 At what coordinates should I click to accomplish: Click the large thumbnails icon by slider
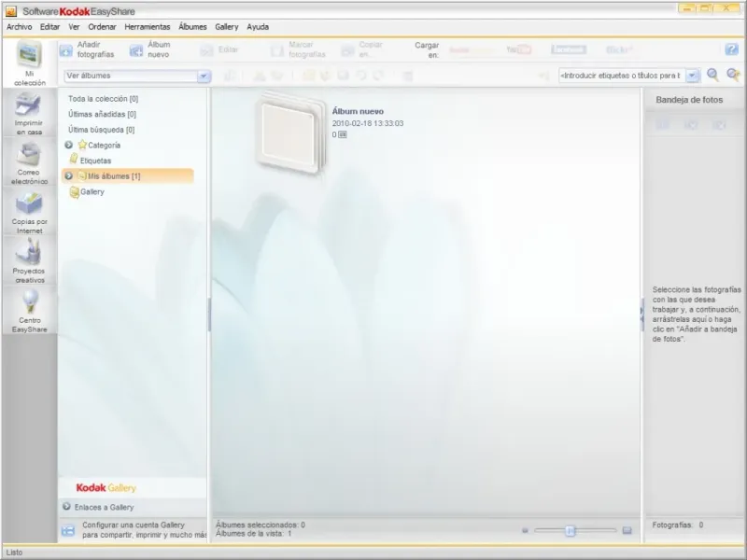point(627,530)
